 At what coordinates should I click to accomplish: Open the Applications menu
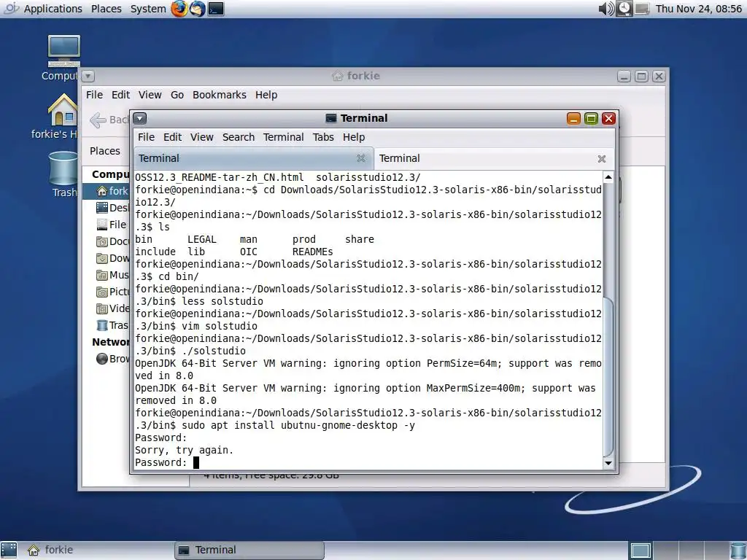click(x=53, y=9)
